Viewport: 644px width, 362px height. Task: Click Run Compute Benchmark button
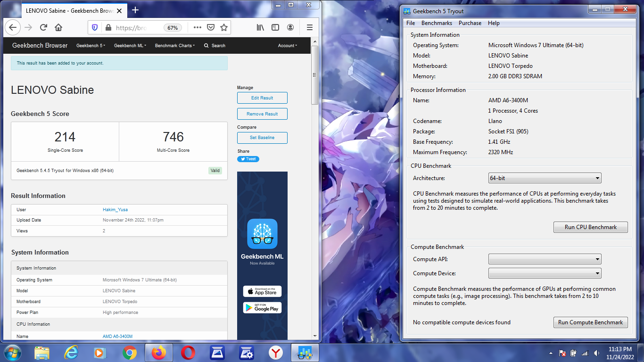click(591, 322)
